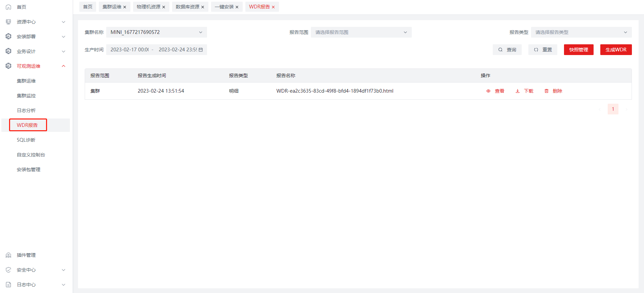Open SQL诊断 in the sidebar
This screenshot has width=644, height=293.
click(x=26, y=140)
